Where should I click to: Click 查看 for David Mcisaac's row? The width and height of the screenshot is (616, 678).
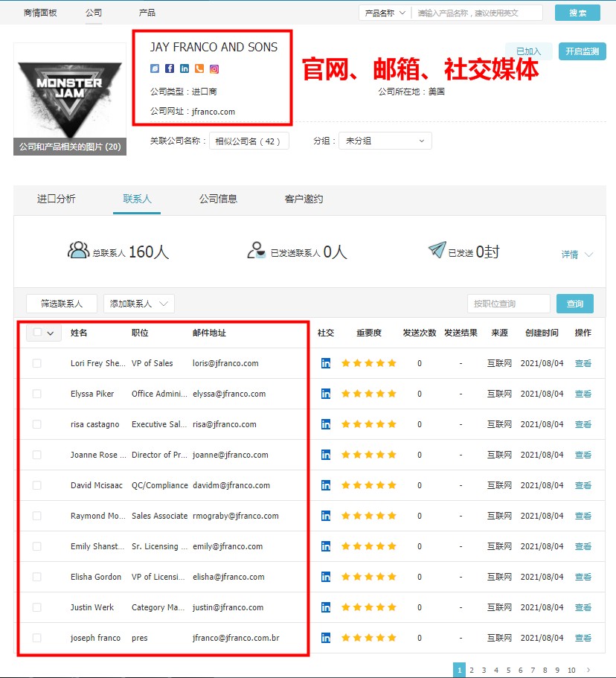(583, 485)
